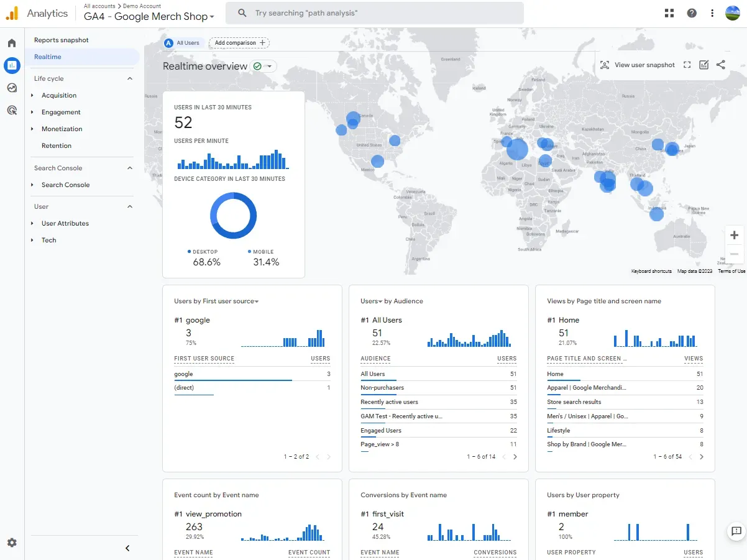
Task: Click the search field 'Try searching'
Action: (375, 13)
